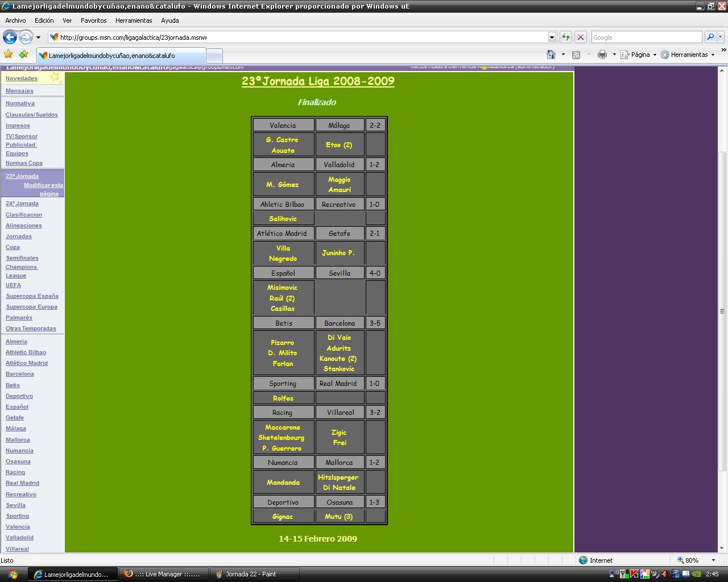Expand the print options dropdown arrow
The height and width of the screenshot is (582, 728).
pos(614,55)
